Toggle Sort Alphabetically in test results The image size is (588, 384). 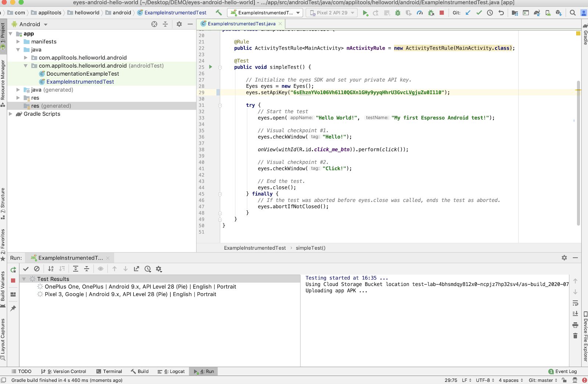tap(51, 269)
